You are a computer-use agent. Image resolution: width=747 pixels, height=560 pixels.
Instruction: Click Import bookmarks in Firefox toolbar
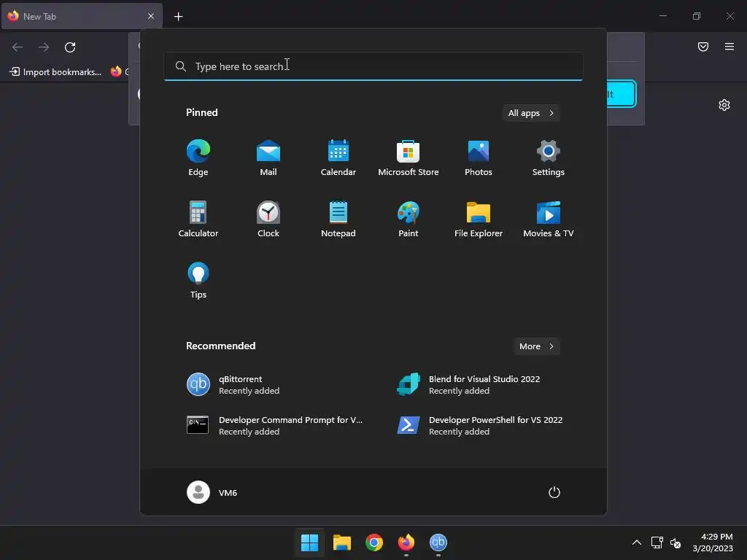(x=55, y=72)
